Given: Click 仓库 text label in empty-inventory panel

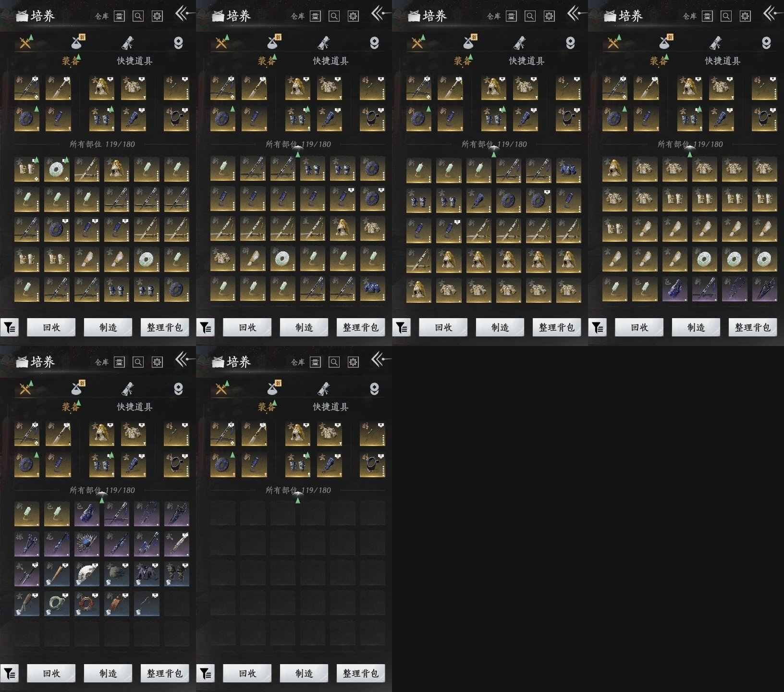Looking at the screenshot, I should [298, 362].
